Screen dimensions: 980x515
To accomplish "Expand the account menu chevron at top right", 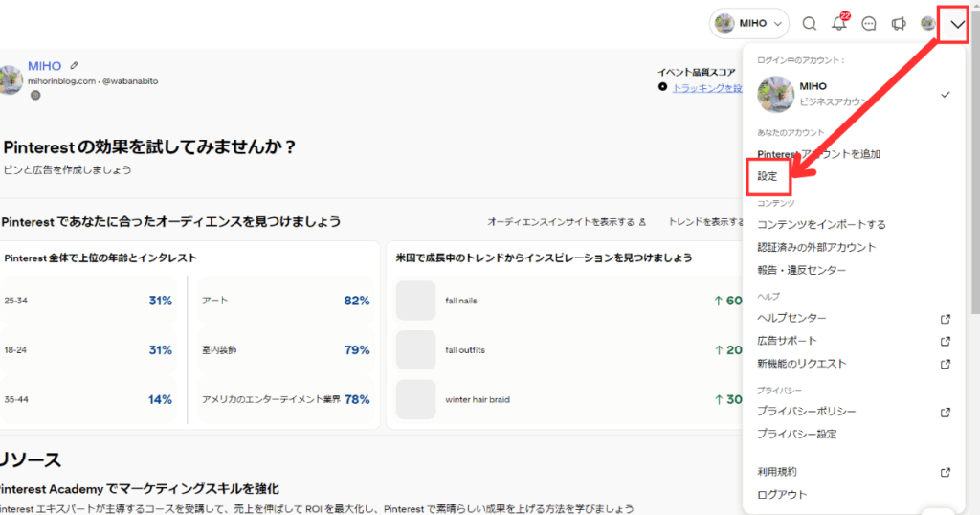I will click(x=957, y=24).
